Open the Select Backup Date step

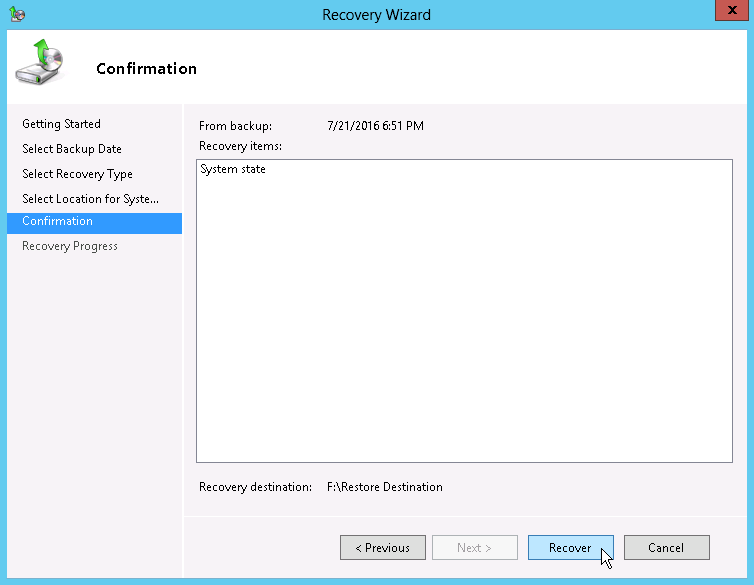click(72, 149)
